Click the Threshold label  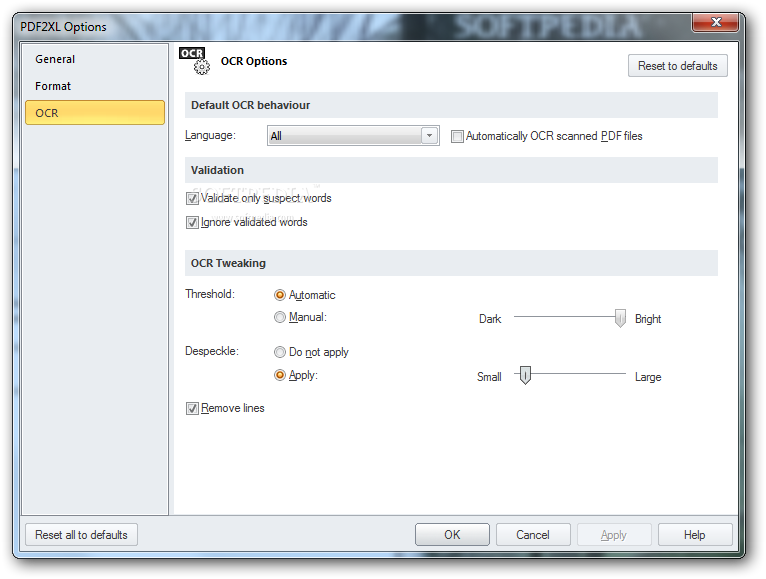(x=210, y=294)
